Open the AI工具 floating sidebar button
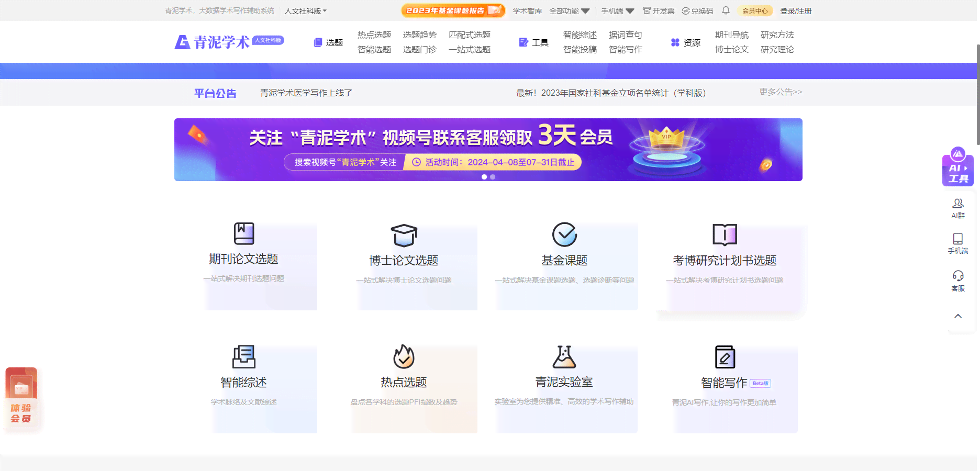Viewport: 980px width, 471px height. tap(958, 167)
